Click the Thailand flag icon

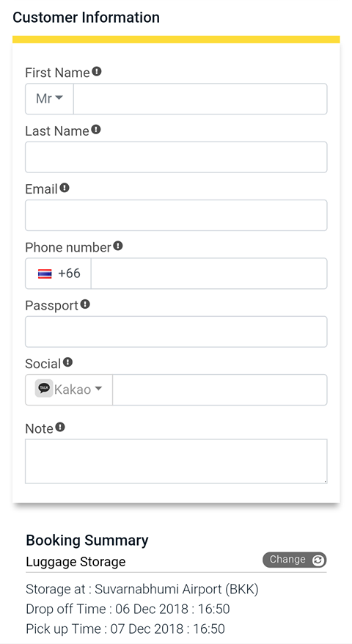click(45, 274)
